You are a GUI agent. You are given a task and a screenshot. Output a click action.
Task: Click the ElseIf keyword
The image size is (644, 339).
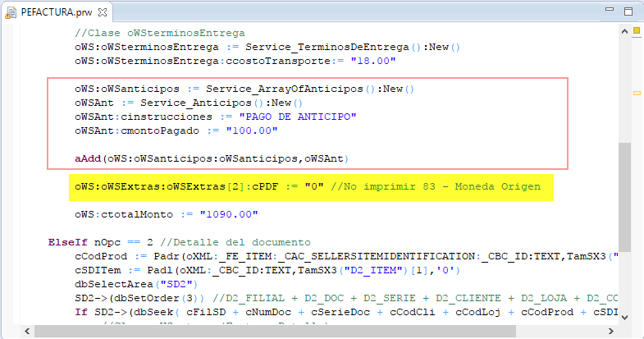[x=68, y=242]
